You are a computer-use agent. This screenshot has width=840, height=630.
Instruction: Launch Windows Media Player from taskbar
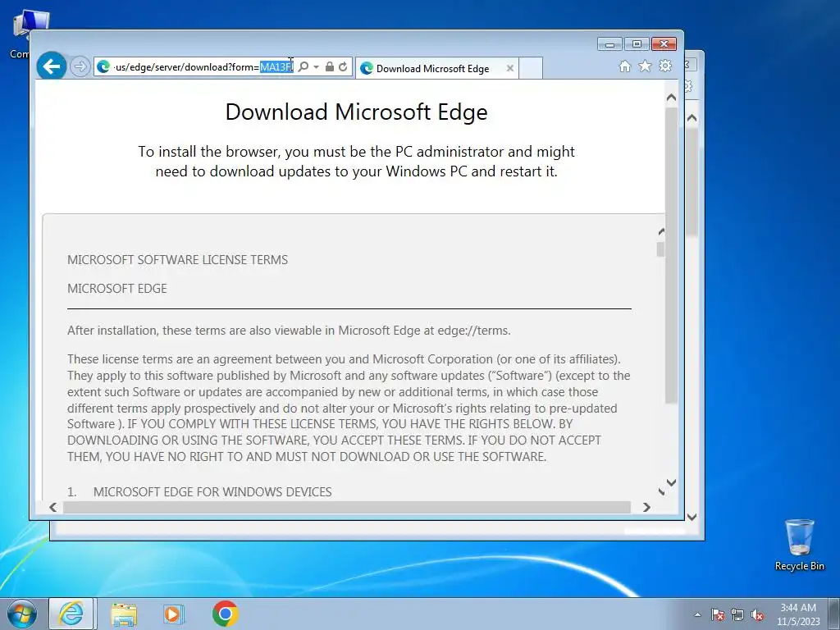tap(174, 614)
